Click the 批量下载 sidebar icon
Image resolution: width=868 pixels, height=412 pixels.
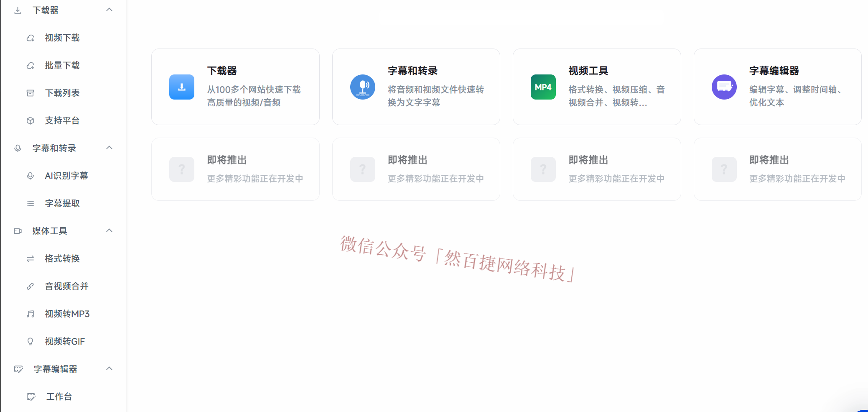coord(30,65)
